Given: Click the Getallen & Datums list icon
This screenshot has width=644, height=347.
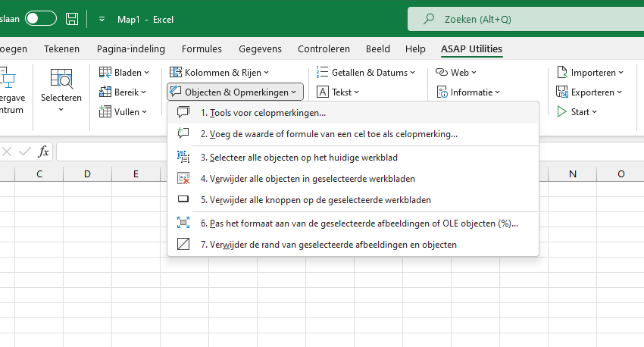Looking at the screenshot, I should coord(323,72).
